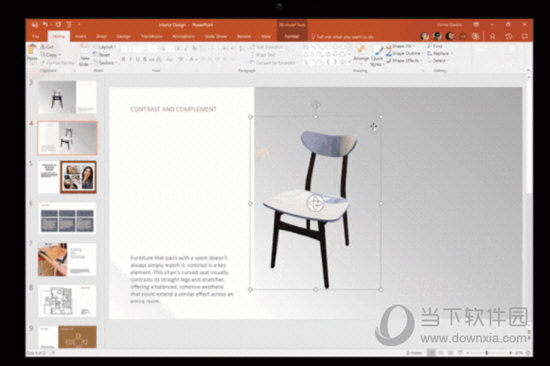Switch to Reading view in status bar

451,352
